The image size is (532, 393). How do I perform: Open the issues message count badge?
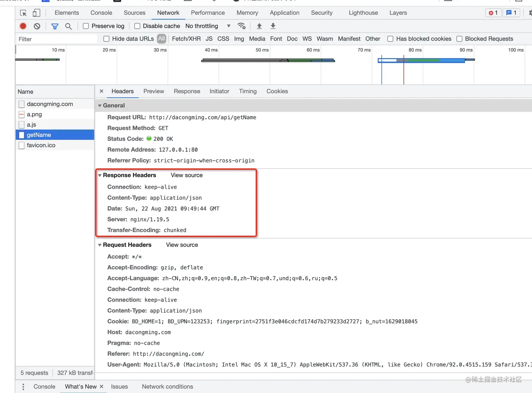[511, 13]
